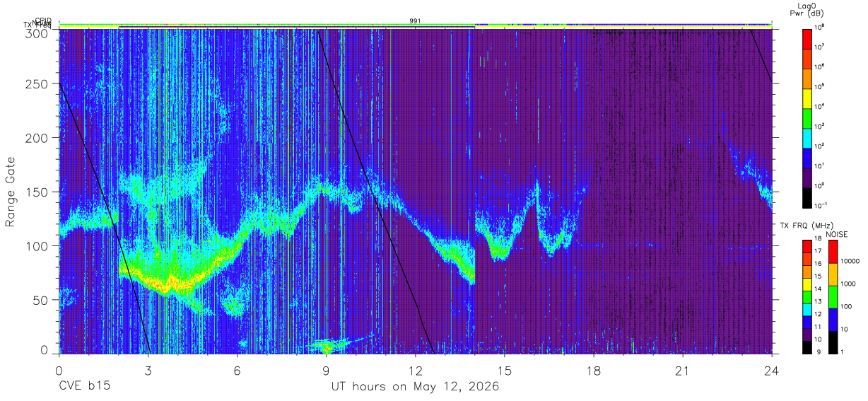Click the cyan segment of the TX FRQ colorbar
The image size is (868, 401).
(808, 310)
